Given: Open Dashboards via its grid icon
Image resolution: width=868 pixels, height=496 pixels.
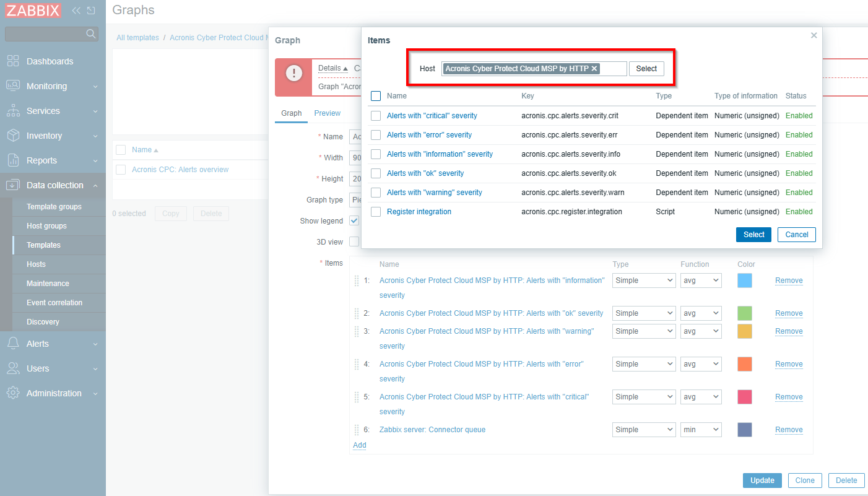Looking at the screenshot, I should point(13,61).
